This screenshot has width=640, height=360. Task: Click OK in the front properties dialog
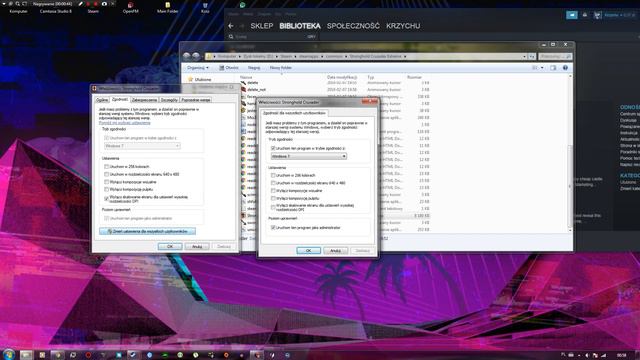(309, 251)
